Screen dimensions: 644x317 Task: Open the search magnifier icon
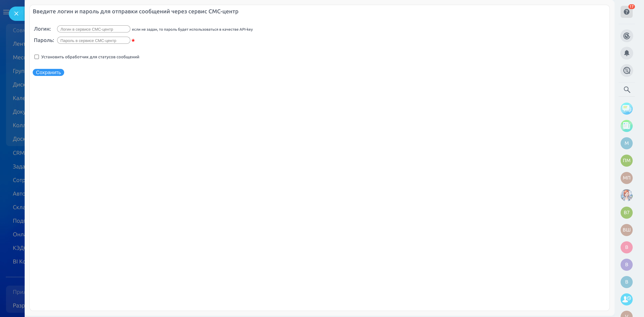[x=627, y=90]
